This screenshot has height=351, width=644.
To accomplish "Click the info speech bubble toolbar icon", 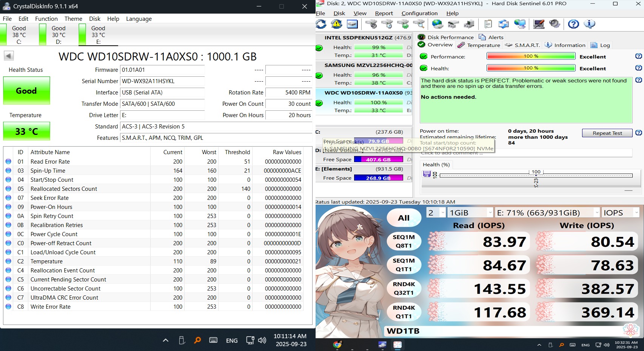I will [x=589, y=24].
